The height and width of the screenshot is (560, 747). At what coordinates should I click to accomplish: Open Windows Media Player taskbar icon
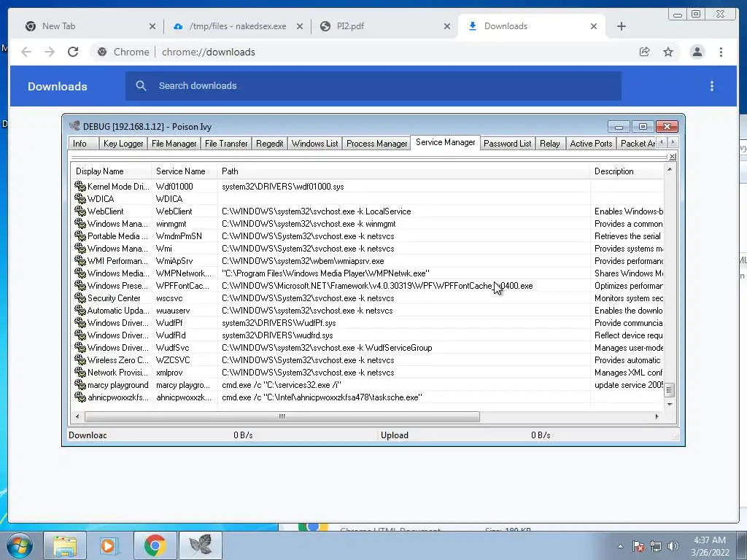(109, 545)
